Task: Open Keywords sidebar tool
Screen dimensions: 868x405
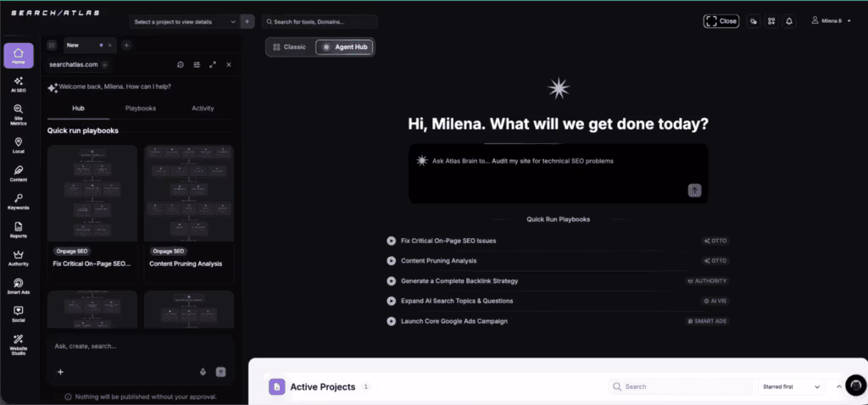Action: pyautogui.click(x=19, y=202)
